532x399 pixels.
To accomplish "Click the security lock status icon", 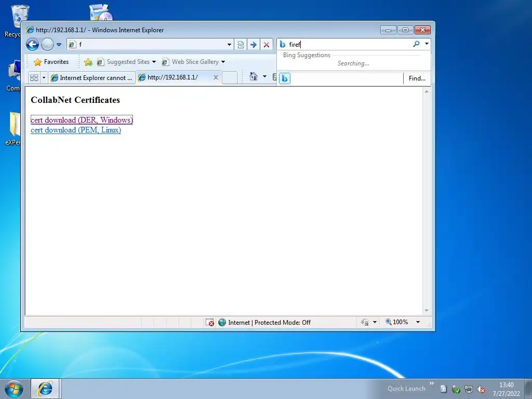I will click(x=365, y=322).
